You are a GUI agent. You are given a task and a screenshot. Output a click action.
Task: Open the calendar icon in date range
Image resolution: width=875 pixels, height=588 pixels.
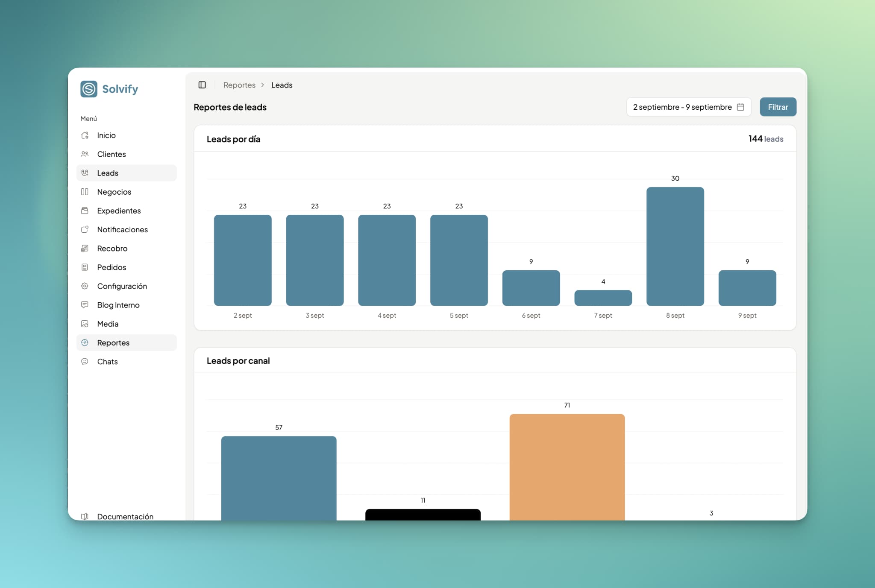740,107
